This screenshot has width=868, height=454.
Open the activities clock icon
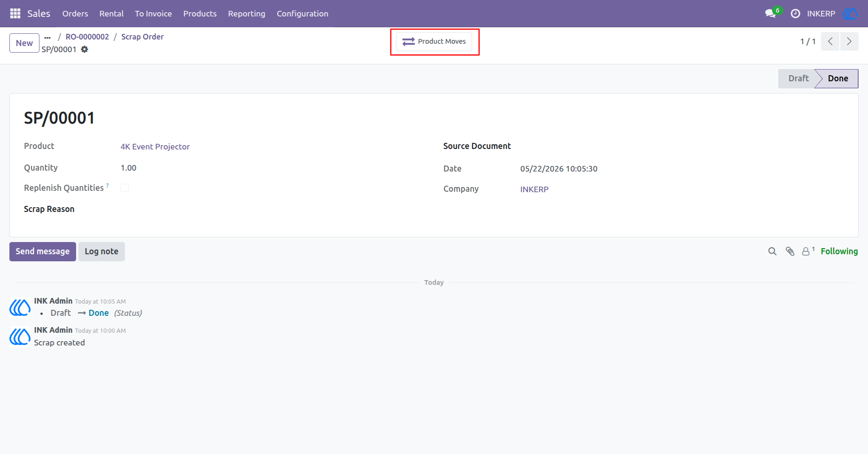(795, 14)
